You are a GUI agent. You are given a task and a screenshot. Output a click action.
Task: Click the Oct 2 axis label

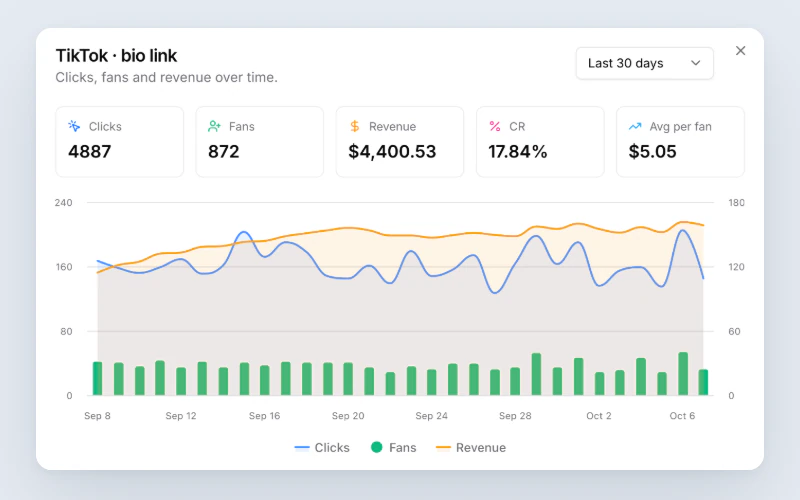click(x=598, y=416)
